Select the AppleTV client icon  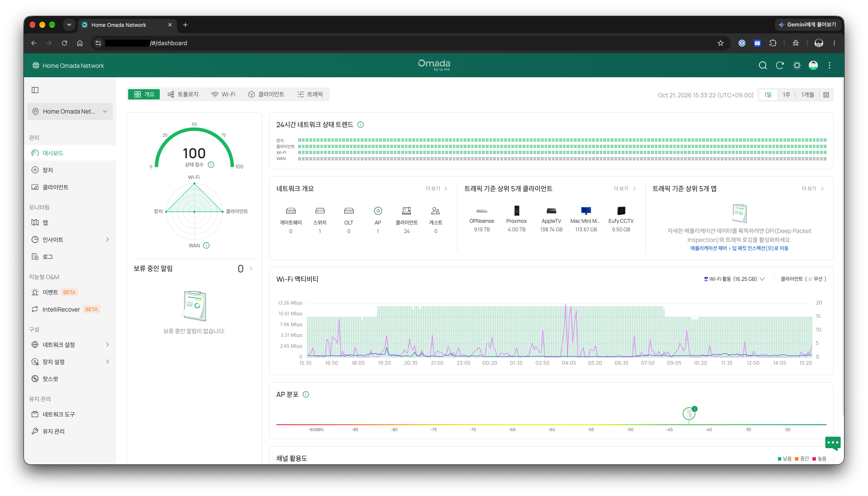pos(551,210)
